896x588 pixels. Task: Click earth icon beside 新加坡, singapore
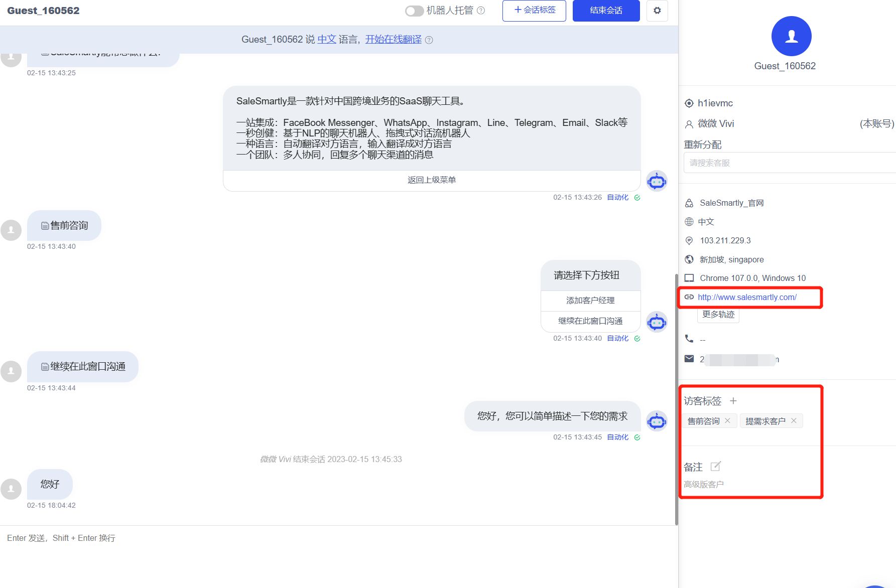tap(689, 259)
